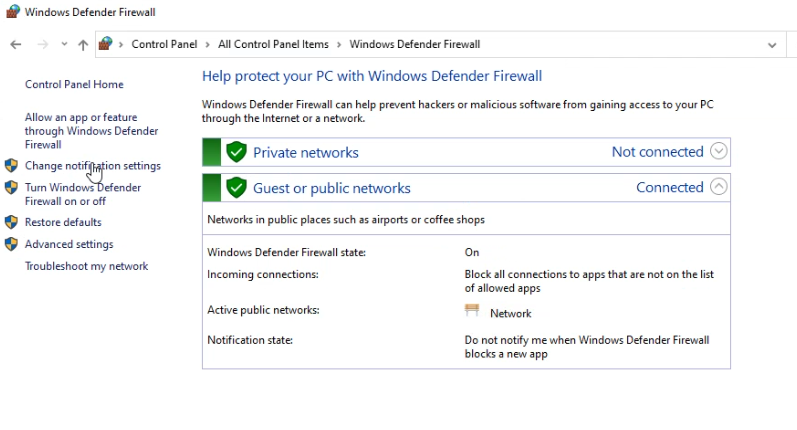The image size is (797, 430).
Task: Click shield icon beside Change notification settings
Action: (11, 165)
